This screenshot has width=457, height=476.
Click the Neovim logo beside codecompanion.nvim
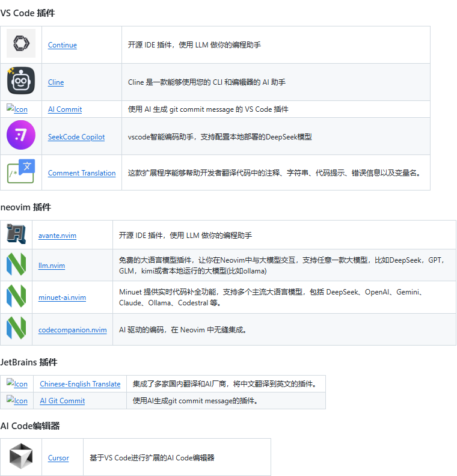click(x=16, y=328)
